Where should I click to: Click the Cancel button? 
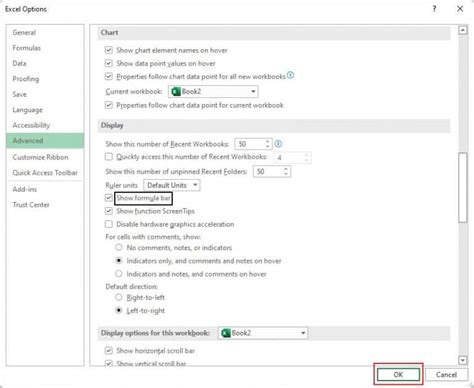click(446, 374)
